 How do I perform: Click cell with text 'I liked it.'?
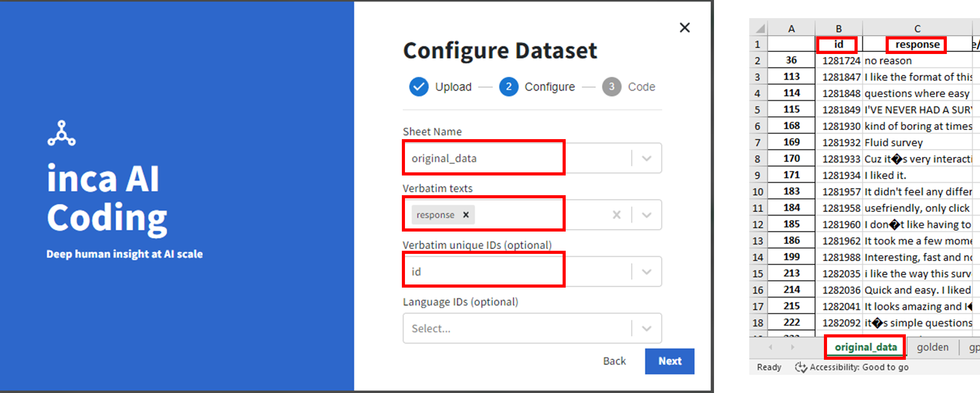(917, 175)
